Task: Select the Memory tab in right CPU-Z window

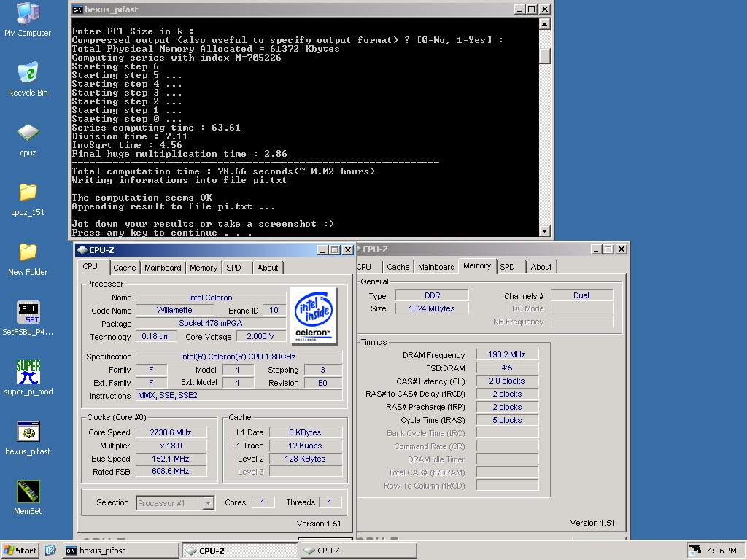Action: point(477,265)
